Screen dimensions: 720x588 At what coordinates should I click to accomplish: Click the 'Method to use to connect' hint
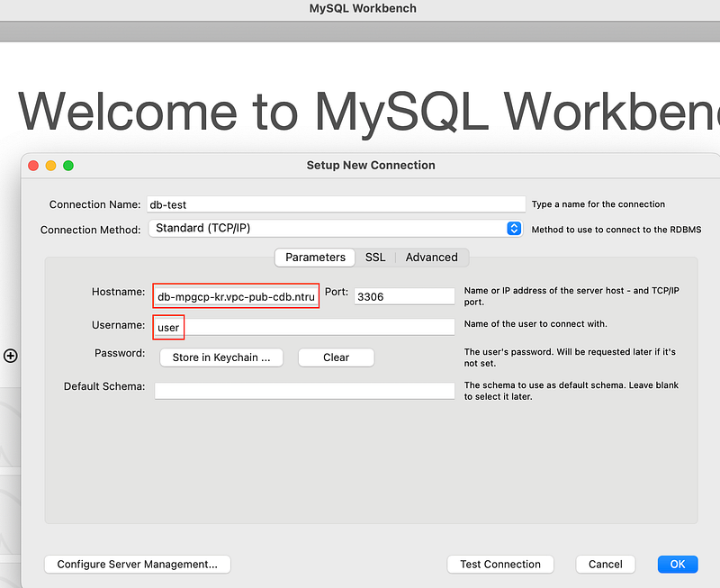click(616, 230)
